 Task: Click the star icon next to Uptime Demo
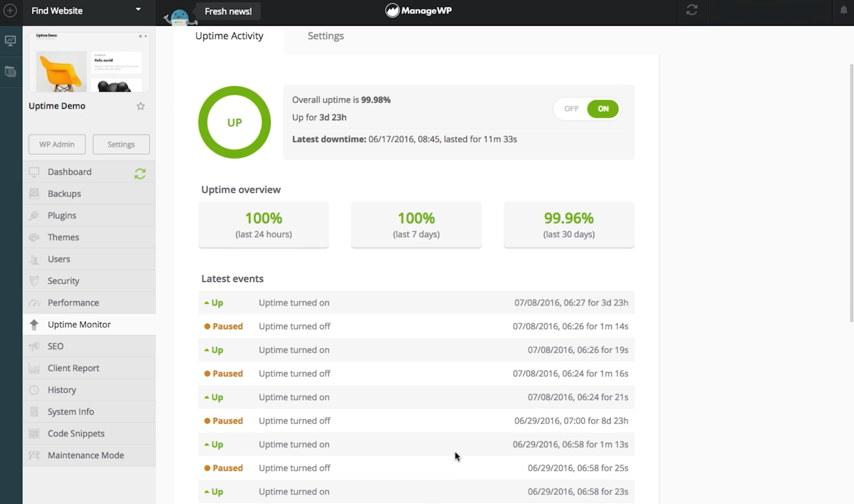pos(141,106)
